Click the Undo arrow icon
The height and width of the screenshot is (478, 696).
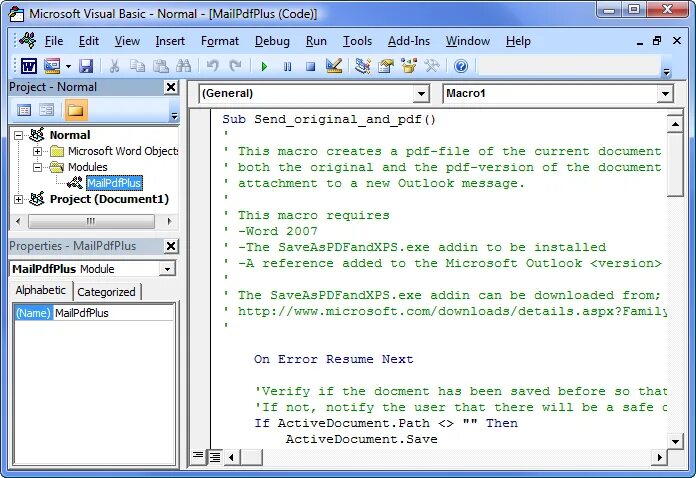pos(212,67)
